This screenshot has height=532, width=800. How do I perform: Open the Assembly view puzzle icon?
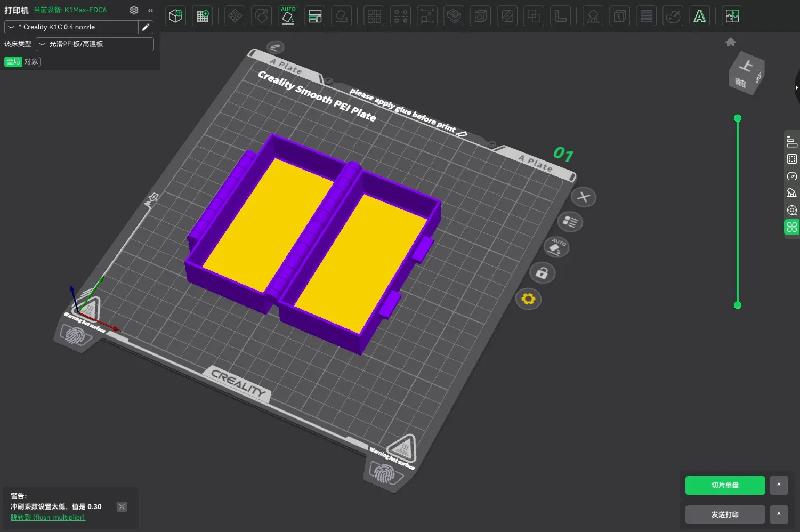tap(732, 16)
